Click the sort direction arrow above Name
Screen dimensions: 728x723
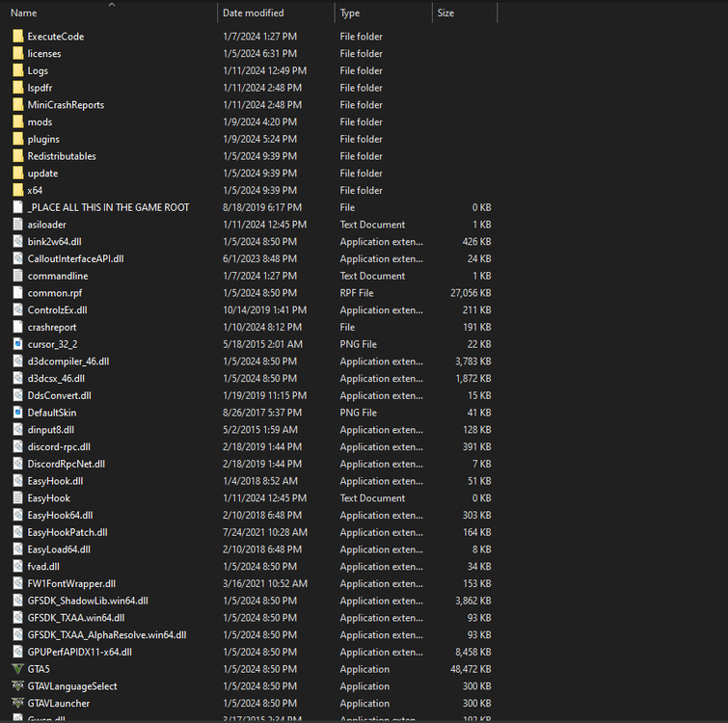[112, 5]
